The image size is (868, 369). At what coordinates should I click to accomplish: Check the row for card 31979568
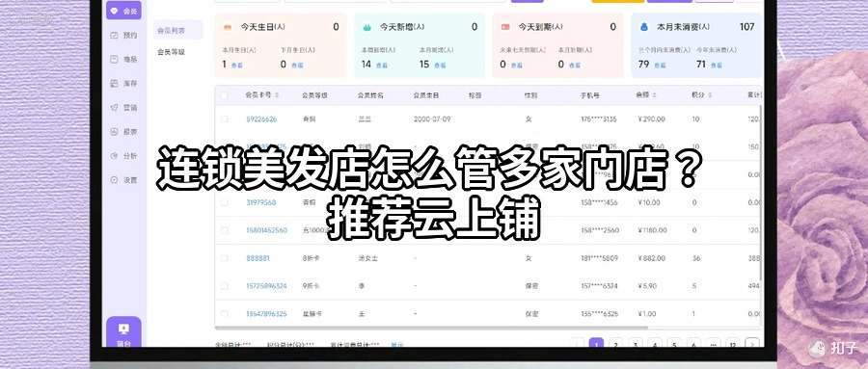[x=224, y=202]
